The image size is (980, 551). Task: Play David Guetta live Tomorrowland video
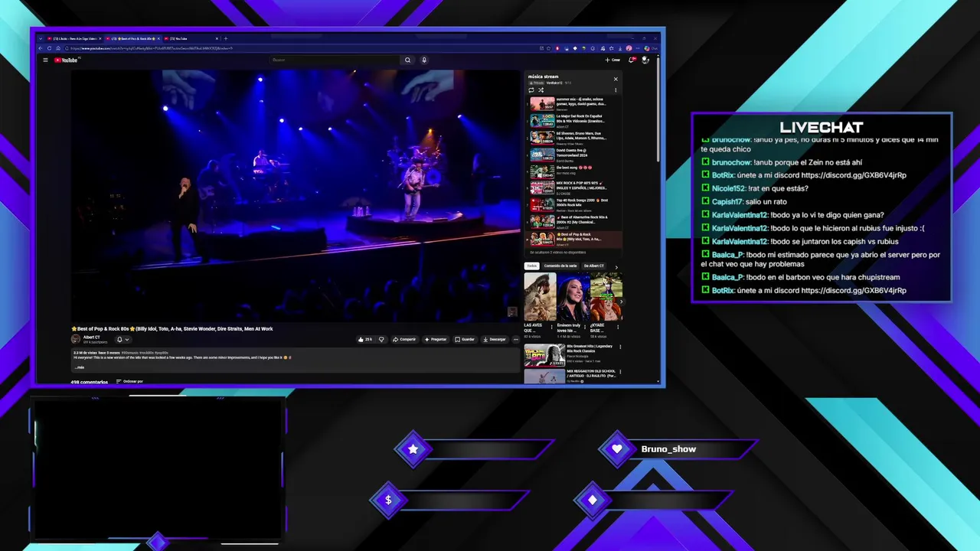(x=574, y=154)
